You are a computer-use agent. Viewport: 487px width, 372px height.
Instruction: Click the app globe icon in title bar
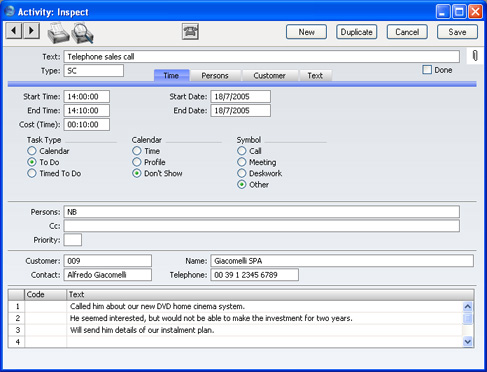click(9, 11)
